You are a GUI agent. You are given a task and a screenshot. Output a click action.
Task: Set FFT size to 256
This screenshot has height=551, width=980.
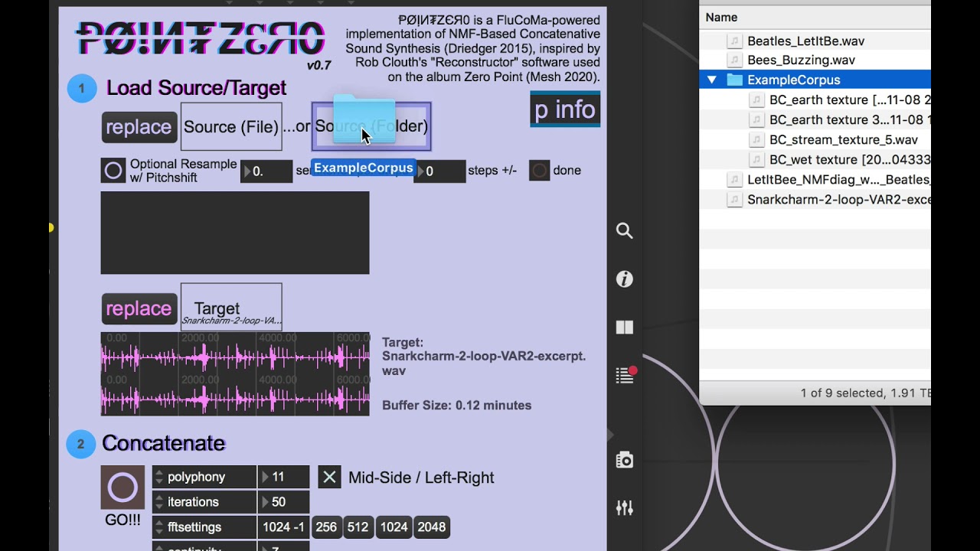(326, 527)
